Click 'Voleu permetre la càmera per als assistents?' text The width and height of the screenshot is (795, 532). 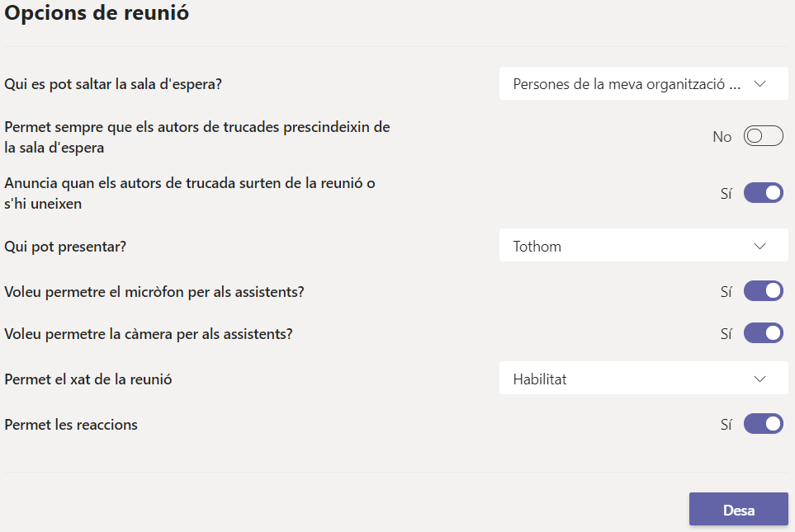point(149,334)
